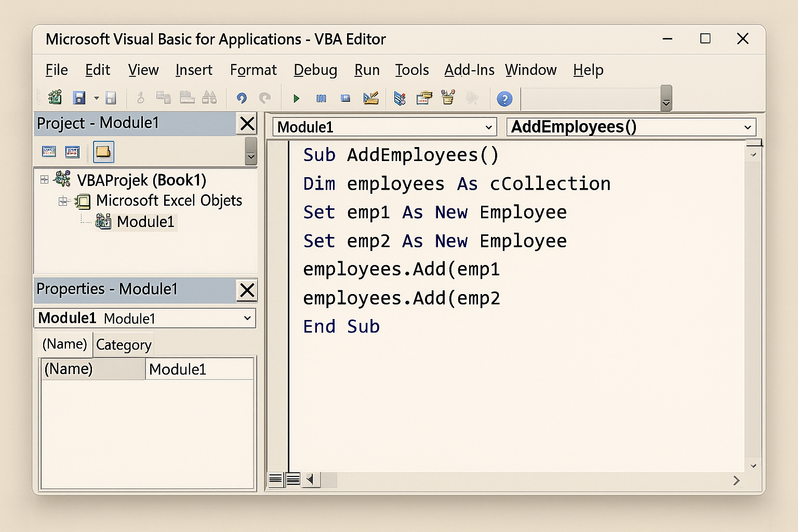Select VBAProjek (Book1) in project tree
The width and height of the screenshot is (798, 532).
click(142, 180)
